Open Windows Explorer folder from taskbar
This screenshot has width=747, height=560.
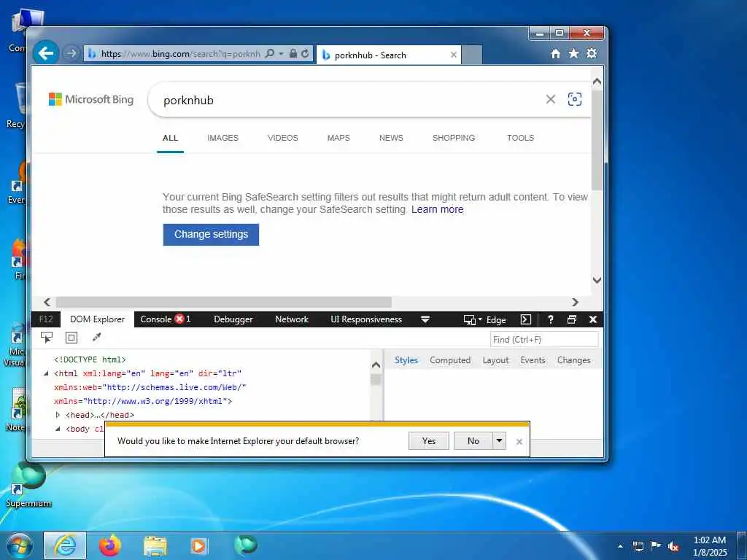155,547
